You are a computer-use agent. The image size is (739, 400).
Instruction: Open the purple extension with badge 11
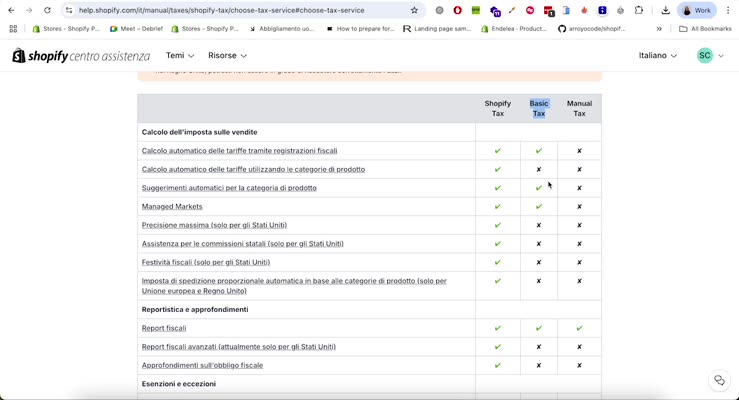494,11
